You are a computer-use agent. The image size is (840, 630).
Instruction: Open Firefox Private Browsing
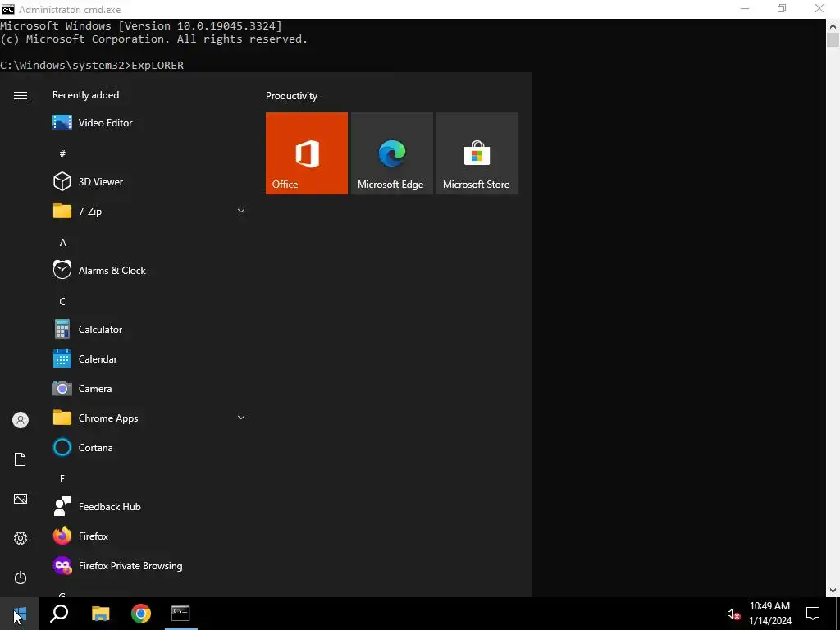(x=149, y=566)
